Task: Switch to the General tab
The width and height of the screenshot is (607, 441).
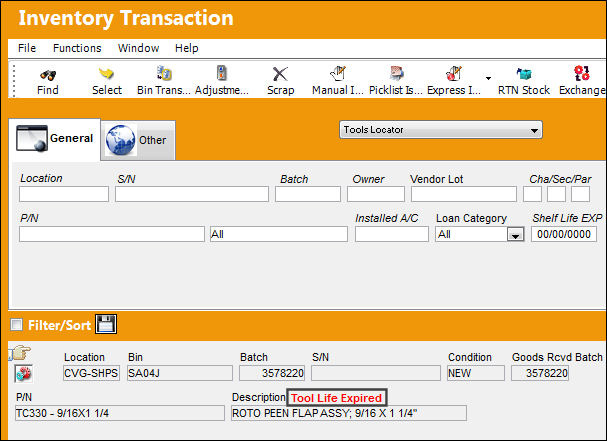Action: 55,139
